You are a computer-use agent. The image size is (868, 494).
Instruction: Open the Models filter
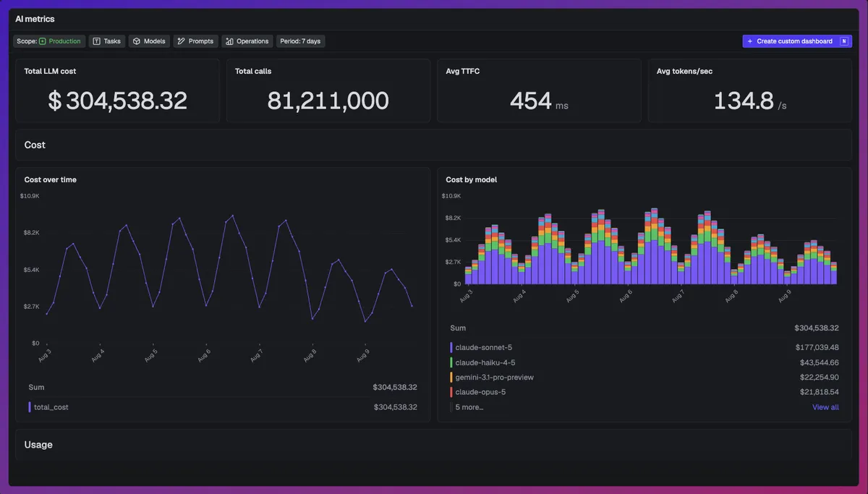tap(150, 41)
